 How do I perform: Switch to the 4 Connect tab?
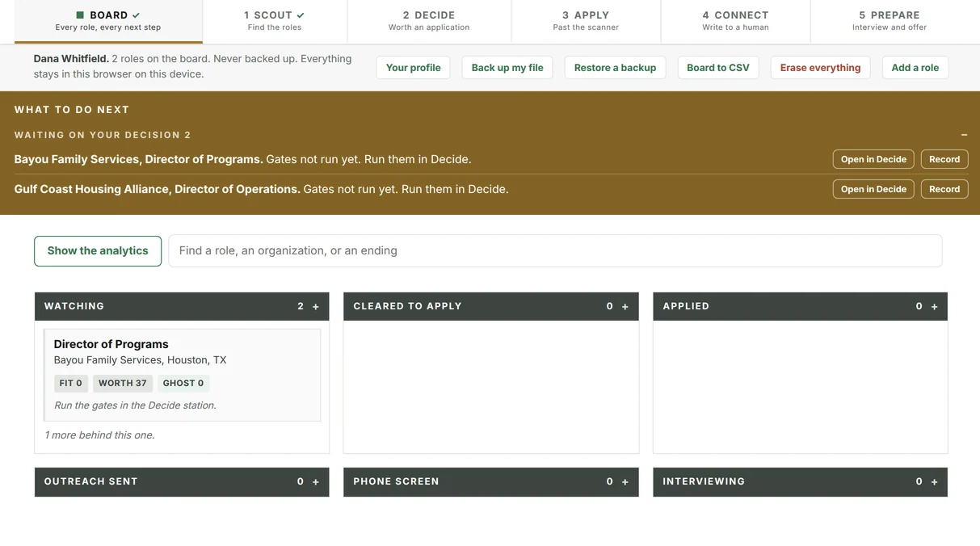tap(735, 21)
